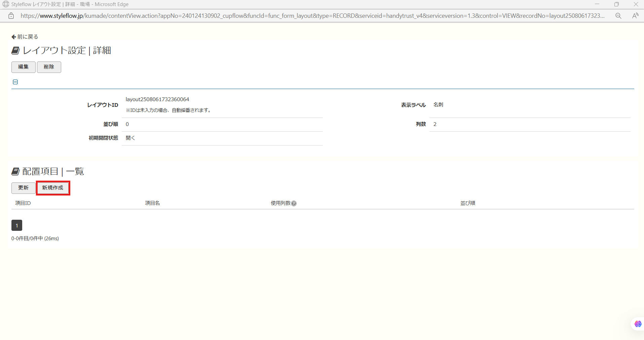This screenshot has width=644, height=340.
Task: Collapse the layout details section
Action: [x=15, y=82]
